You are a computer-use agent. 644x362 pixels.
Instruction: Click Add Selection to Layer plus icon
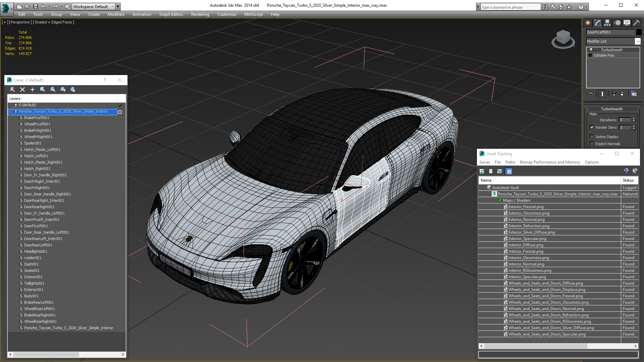pyautogui.click(x=33, y=89)
